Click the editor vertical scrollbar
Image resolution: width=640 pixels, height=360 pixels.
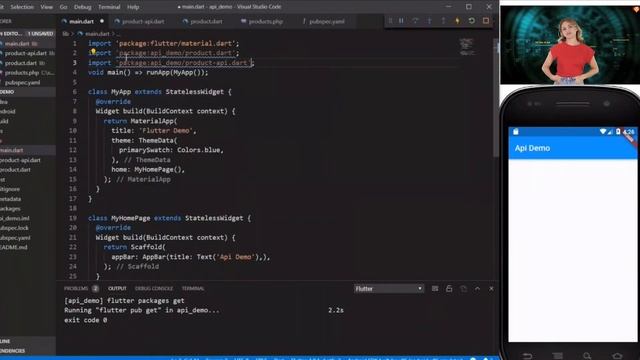coord(496,98)
